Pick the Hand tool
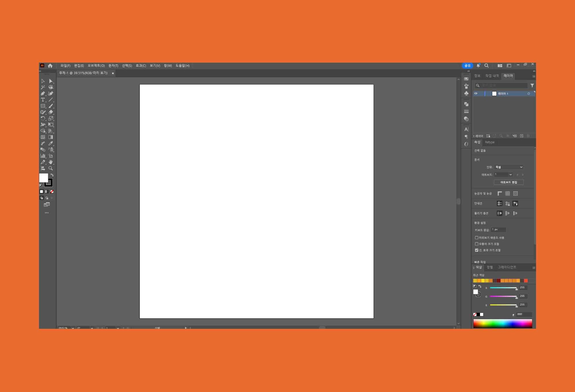The height and width of the screenshot is (392, 575). tap(51, 162)
